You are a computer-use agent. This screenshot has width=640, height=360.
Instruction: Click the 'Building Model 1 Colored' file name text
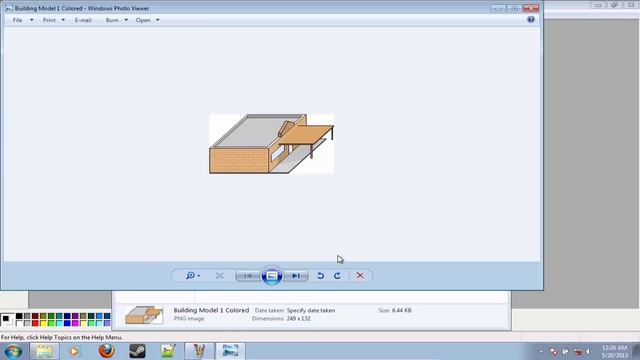tap(211, 310)
